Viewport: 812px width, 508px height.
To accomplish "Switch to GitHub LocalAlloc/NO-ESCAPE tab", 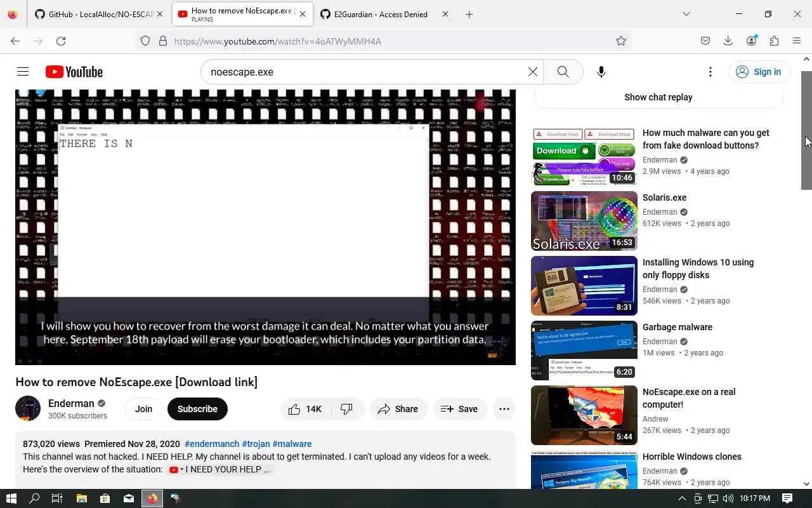I will coord(99,15).
